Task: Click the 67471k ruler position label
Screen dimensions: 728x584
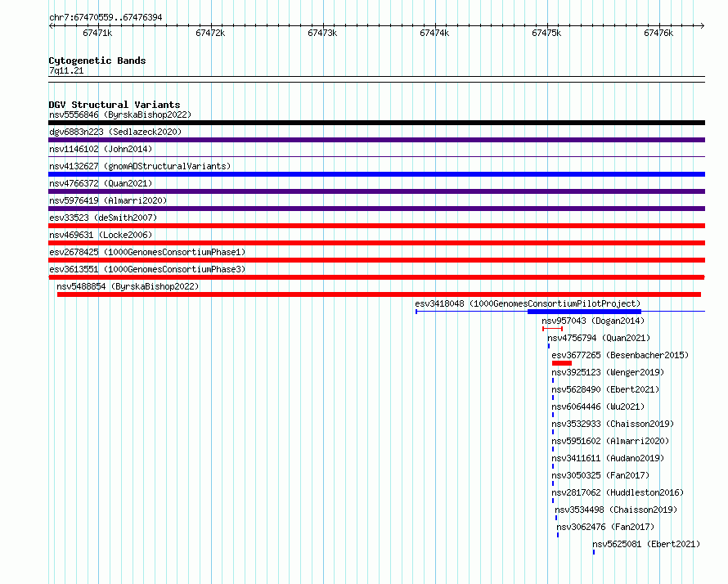Action: 97,33
